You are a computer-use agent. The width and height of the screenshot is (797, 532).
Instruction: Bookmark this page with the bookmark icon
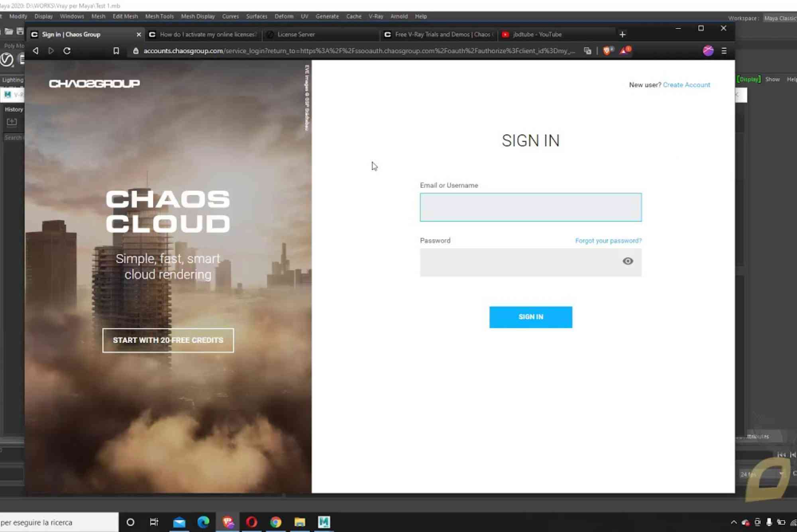click(116, 51)
